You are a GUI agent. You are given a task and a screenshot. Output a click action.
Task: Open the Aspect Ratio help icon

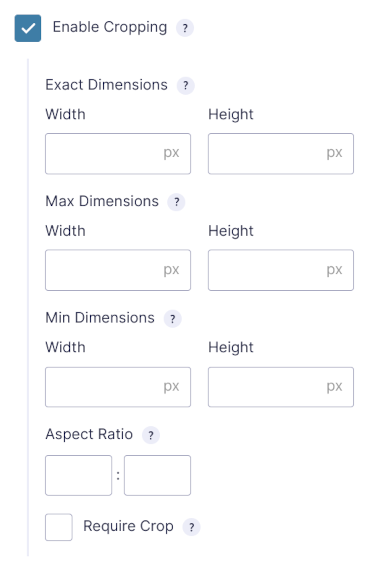tap(151, 435)
